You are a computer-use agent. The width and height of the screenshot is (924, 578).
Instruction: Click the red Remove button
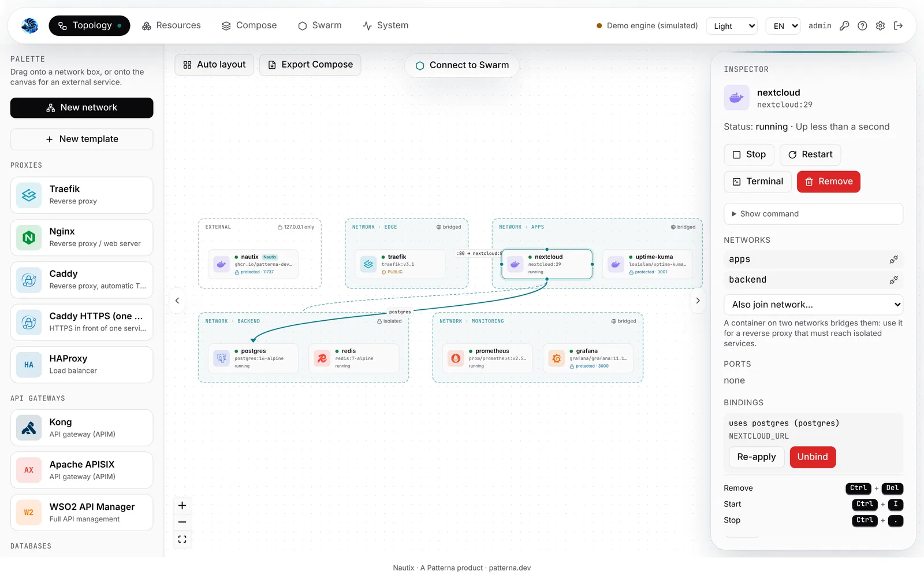[829, 181]
